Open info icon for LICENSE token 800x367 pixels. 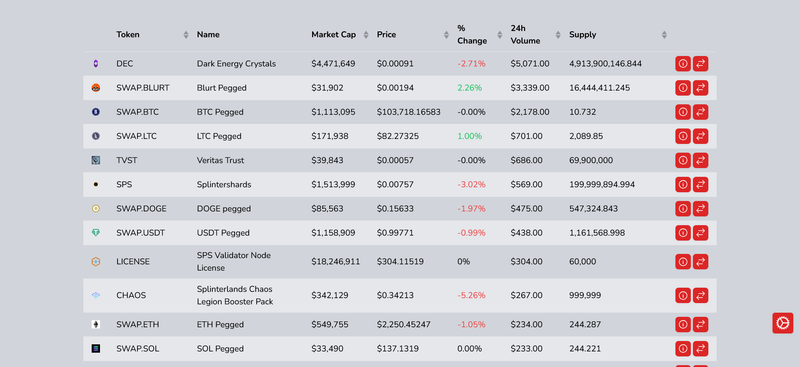683,262
